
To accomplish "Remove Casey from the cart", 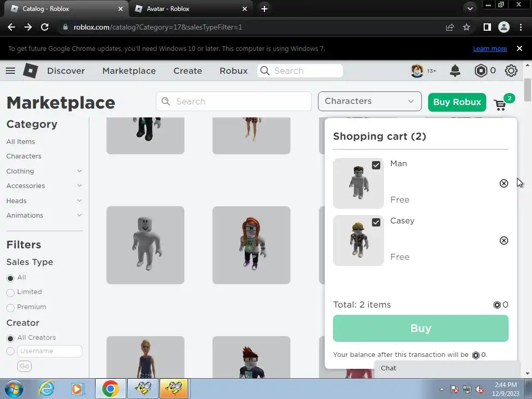I will pyautogui.click(x=504, y=241).
